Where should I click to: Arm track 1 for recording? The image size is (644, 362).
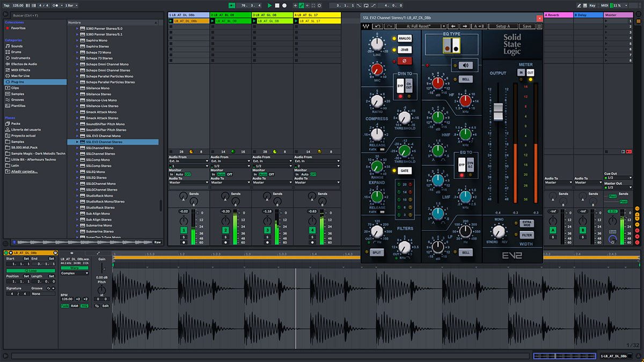184,242
